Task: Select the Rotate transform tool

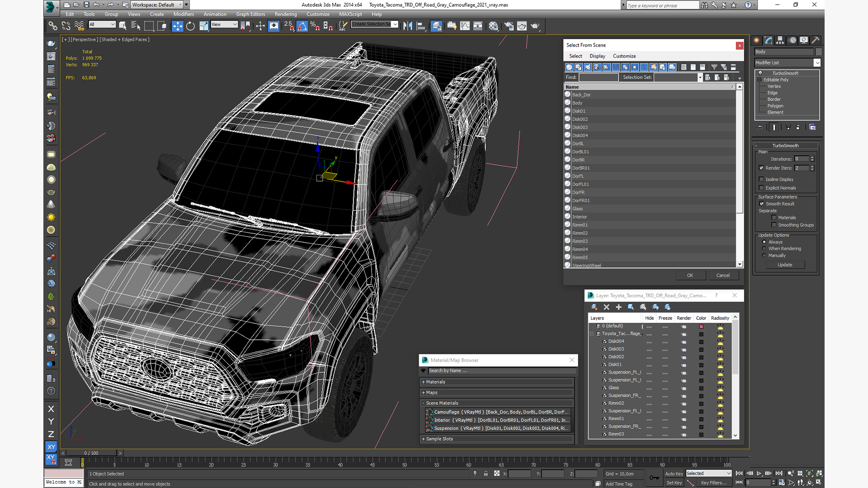Action: pos(191,26)
